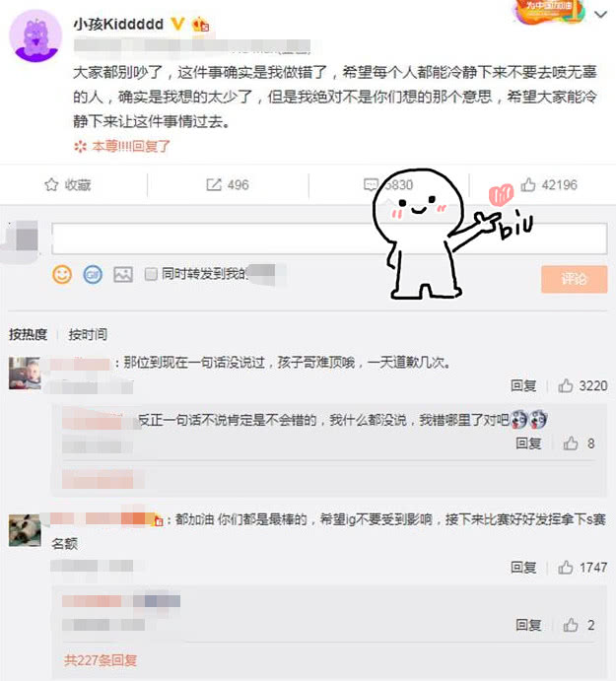Screen dimensions: 616x681
Task: Insert a picture using the image icon
Action: [x=123, y=275]
